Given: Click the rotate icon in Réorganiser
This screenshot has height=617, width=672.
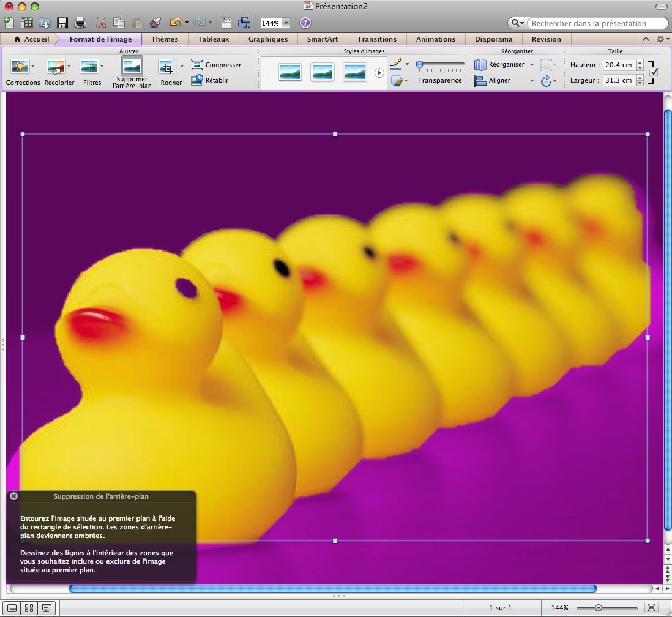Looking at the screenshot, I should click(x=545, y=81).
